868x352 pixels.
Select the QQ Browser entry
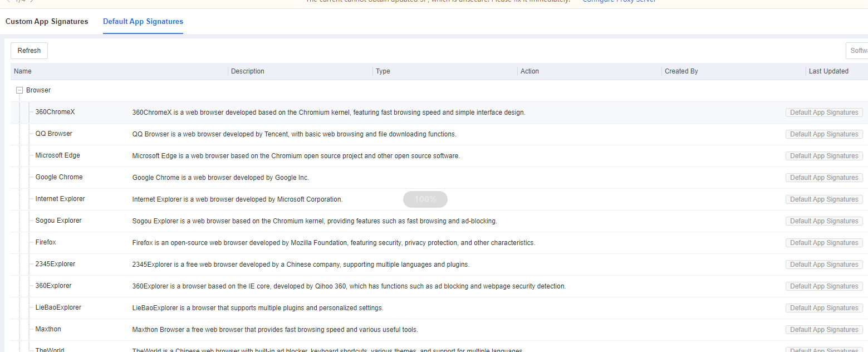(54, 134)
